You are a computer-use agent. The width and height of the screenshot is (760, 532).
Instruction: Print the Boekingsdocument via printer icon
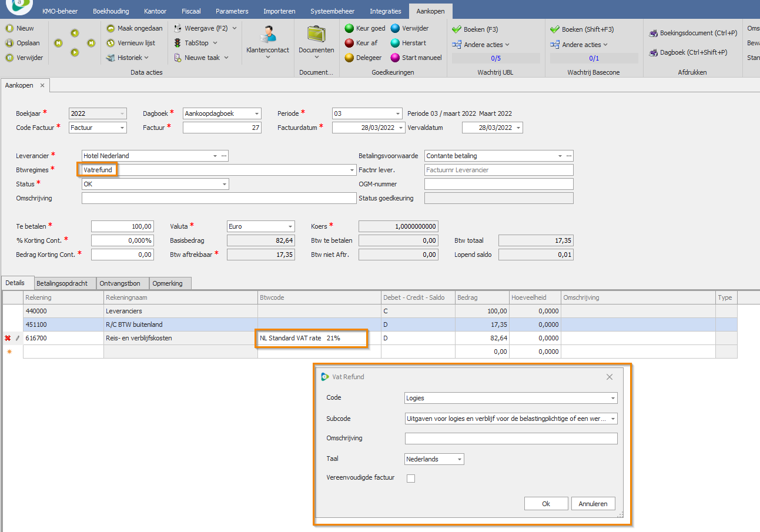pyautogui.click(x=653, y=34)
